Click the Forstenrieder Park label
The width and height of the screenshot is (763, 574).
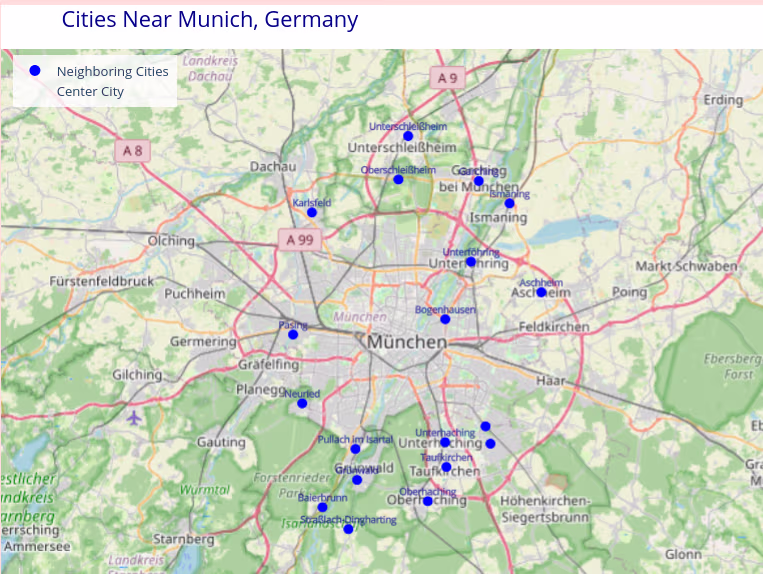[x=291, y=485]
